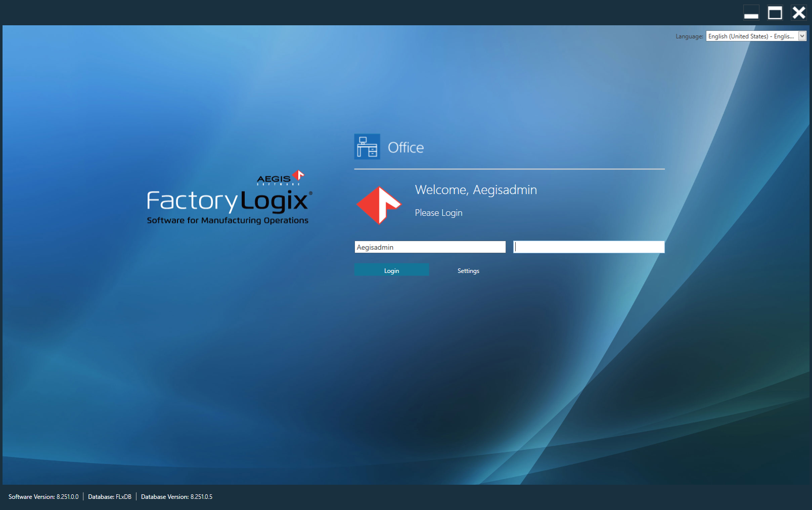Click the Welcome, Aegisadmin heading
The height and width of the screenshot is (510, 812).
tap(475, 190)
